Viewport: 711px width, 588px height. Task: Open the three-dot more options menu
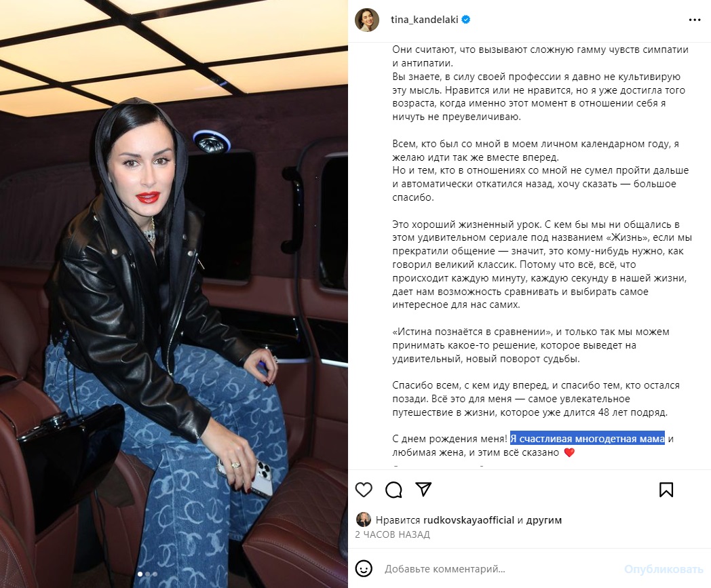coord(695,20)
